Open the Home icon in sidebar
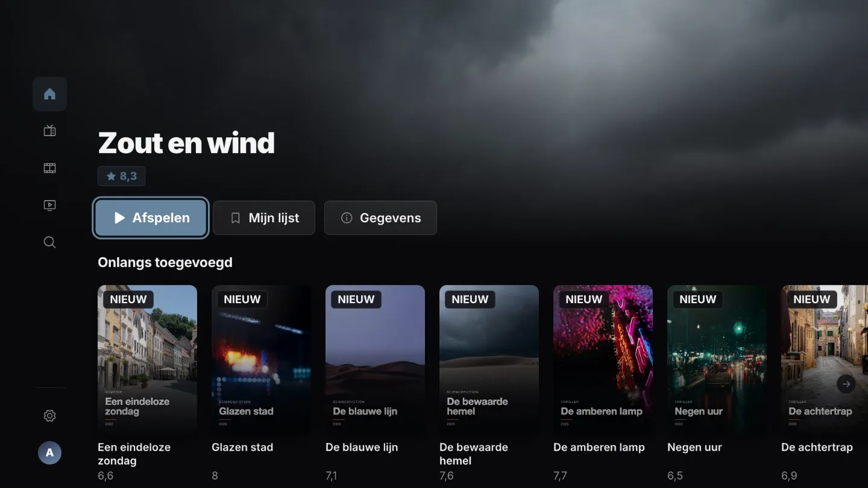 pos(49,94)
